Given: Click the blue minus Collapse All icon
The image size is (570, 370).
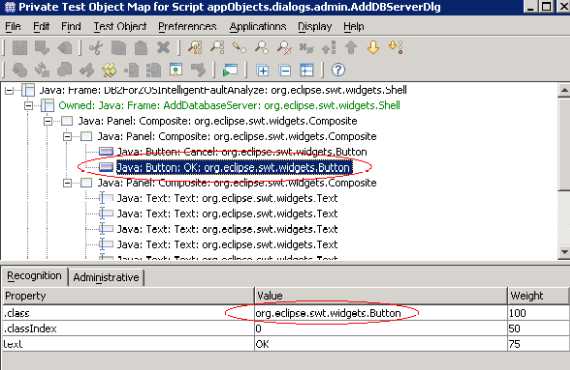Looking at the screenshot, I should click(285, 70).
